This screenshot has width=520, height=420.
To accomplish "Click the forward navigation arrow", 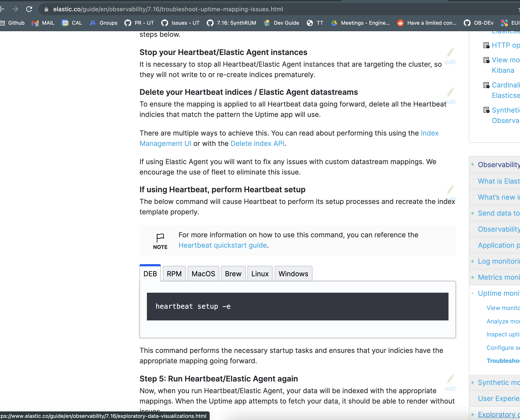I will pos(15,9).
